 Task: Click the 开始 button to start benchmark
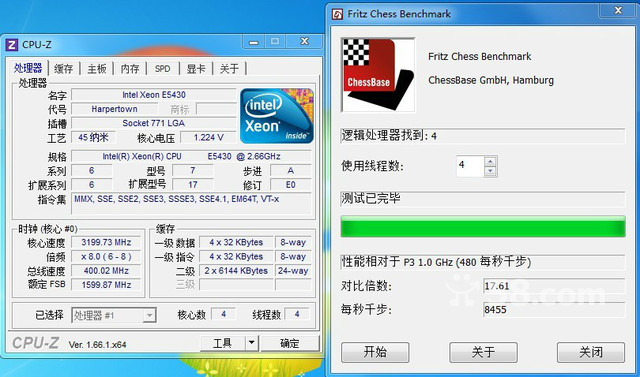(375, 352)
